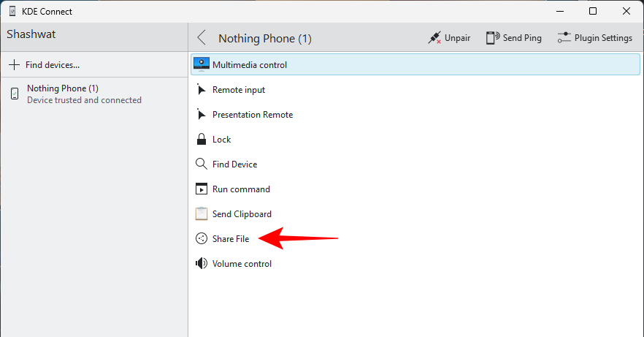This screenshot has width=644, height=337.
Task: Open Plugin Settings
Action: (594, 38)
